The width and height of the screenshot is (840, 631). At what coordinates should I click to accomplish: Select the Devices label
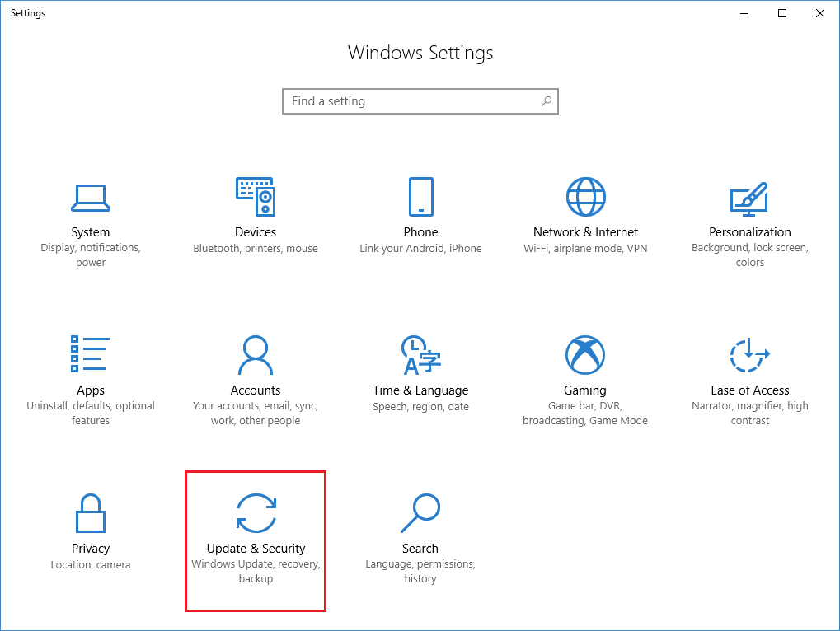tap(256, 232)
